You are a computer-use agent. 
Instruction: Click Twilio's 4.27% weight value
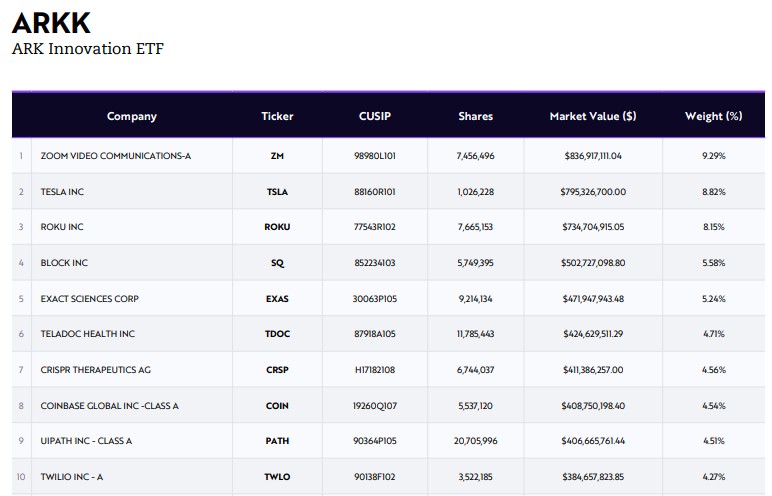click(x=713, y=477)
